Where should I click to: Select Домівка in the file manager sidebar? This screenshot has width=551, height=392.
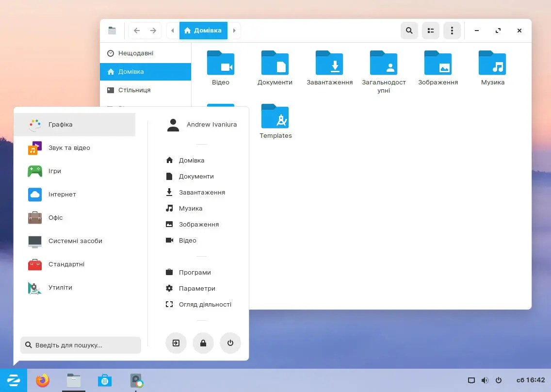point(146,72)
